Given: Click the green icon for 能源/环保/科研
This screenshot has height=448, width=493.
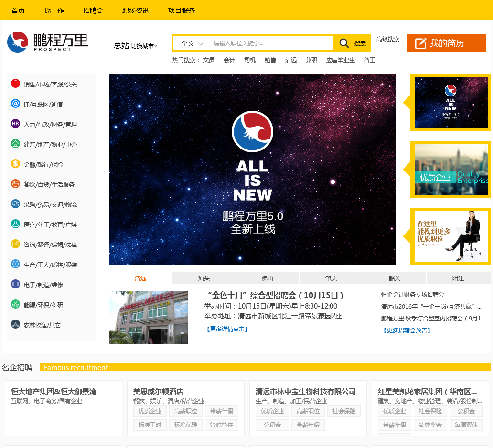Looking at the screenshot, I should 15,304.
